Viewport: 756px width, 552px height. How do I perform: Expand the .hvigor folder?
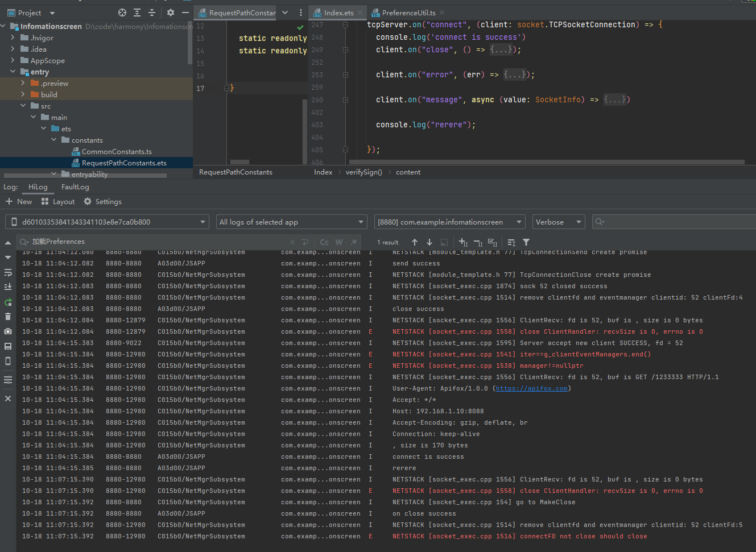(x=13, y=38)
